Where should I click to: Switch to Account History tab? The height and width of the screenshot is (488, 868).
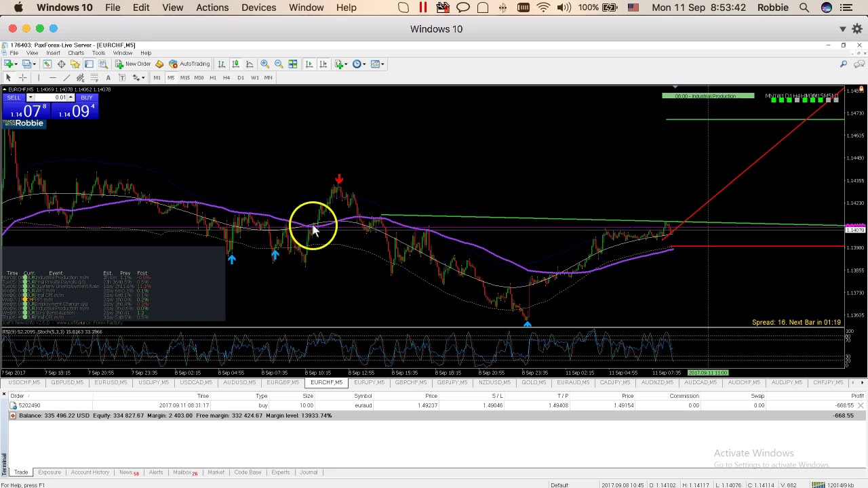tap(90, 472)
